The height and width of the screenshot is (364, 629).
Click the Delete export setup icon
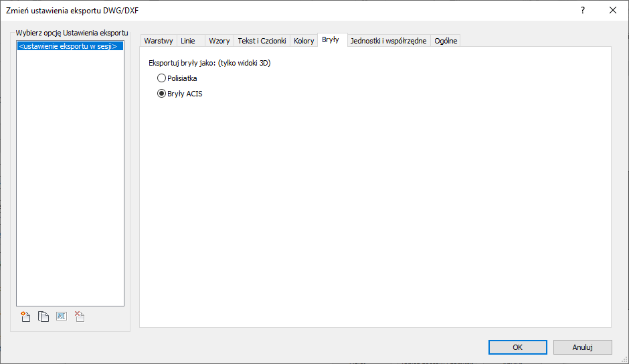(x=79, y=317)
